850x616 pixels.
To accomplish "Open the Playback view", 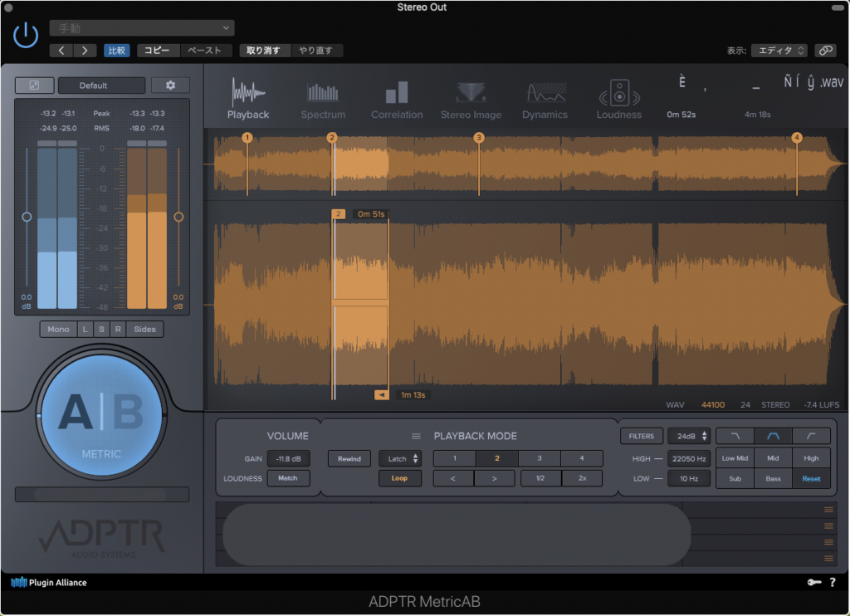I will [x=248, y=98].
